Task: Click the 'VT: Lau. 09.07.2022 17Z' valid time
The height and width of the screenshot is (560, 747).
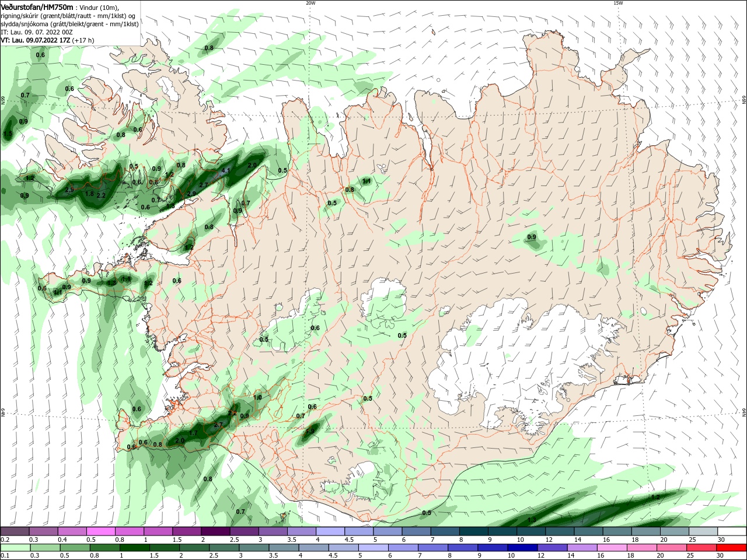Action: 36,40
